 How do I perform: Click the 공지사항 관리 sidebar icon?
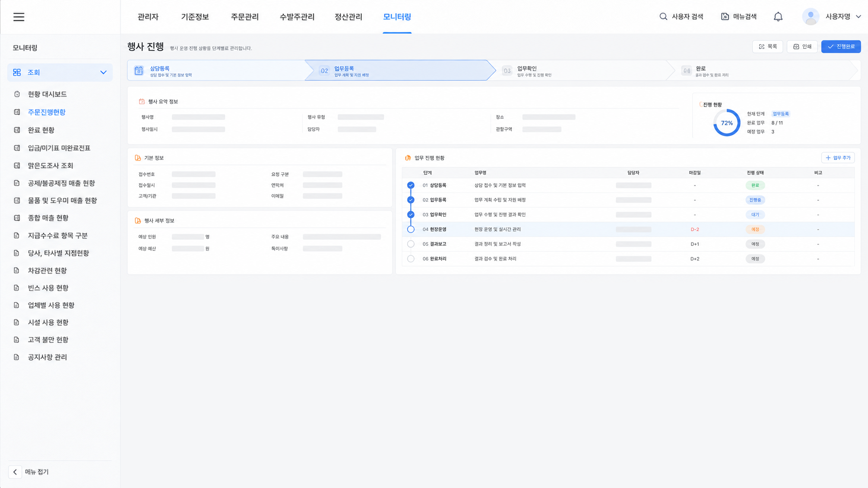[x=17, y=357]
